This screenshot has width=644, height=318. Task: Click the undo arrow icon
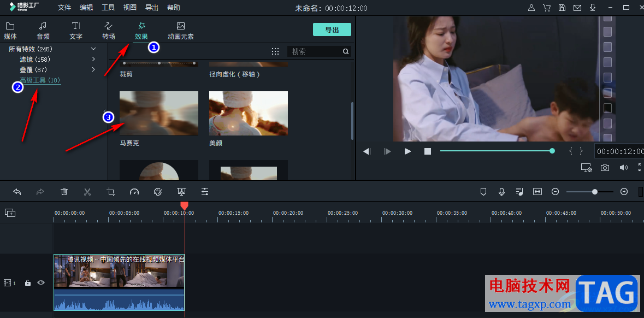tap(17, 192)
